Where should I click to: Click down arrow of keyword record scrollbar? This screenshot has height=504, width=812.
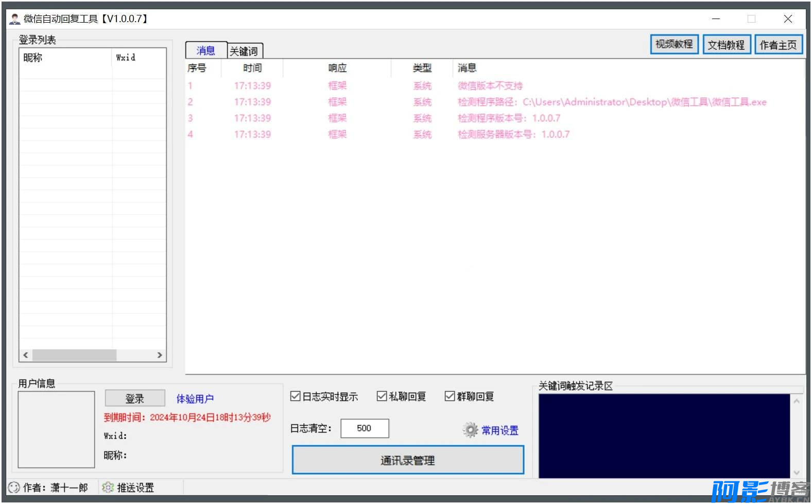pos(797,472)
